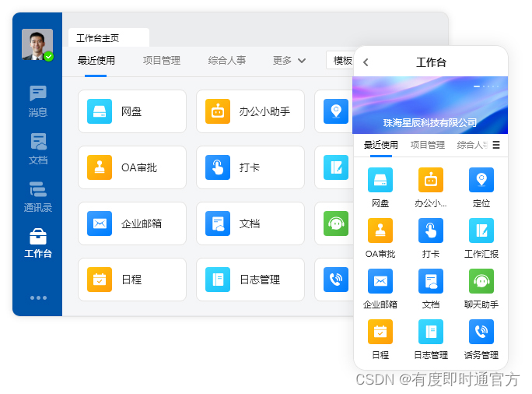Click the user avatar photo in the sidebar
Image resolution: width=532 pixels, height=394 pixels.
click(37, 44)
